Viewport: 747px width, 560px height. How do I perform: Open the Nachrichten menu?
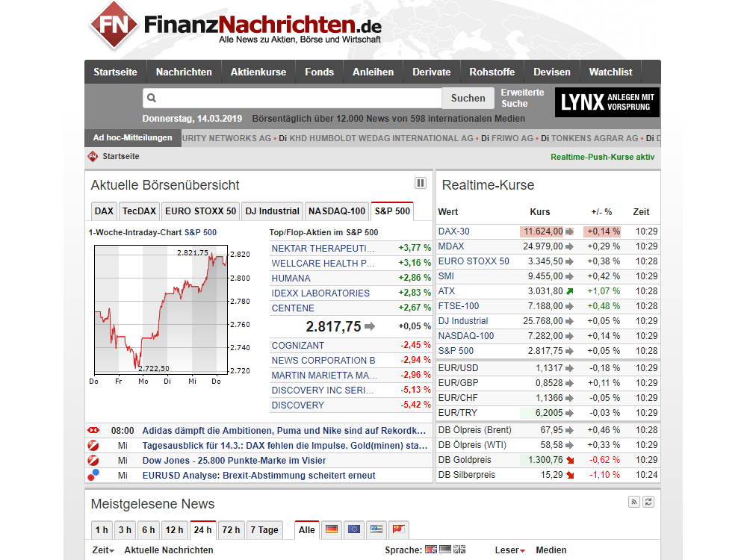click(x=184, y=72)
